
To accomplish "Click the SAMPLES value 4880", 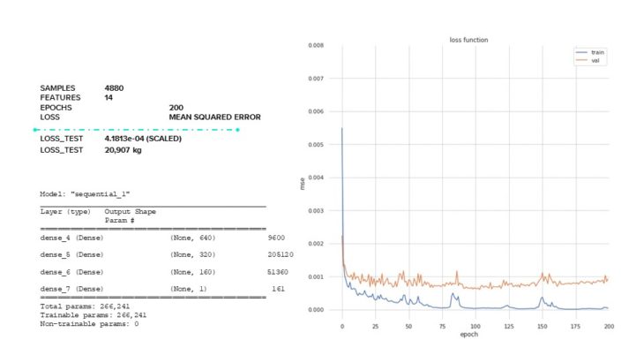I will 115,88.
